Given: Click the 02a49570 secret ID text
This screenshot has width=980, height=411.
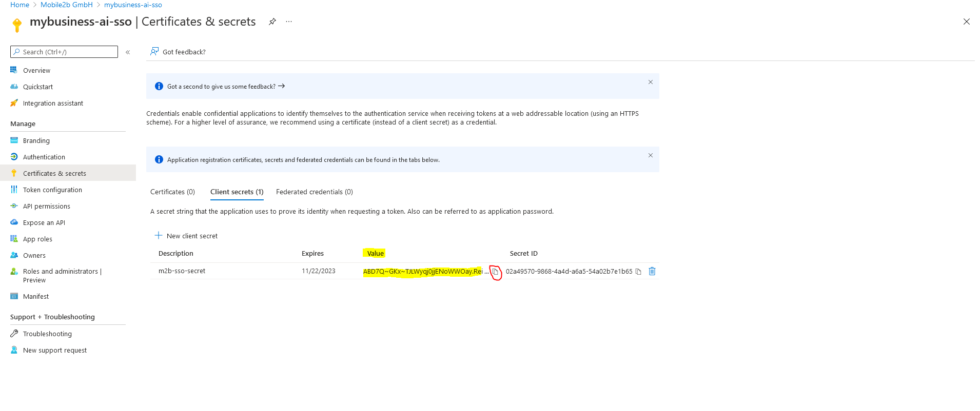Looking at the screenshot, I should 569,271.
